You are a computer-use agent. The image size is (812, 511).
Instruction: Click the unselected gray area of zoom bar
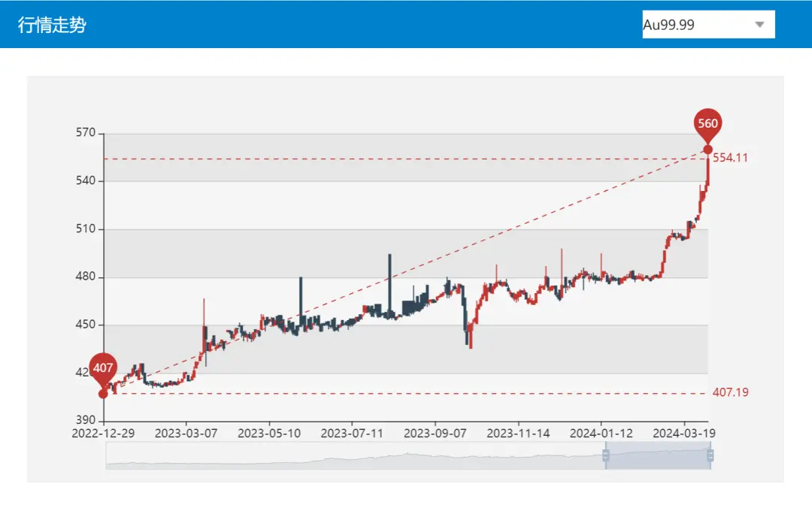pyautogui.click(x=353, y=456)
